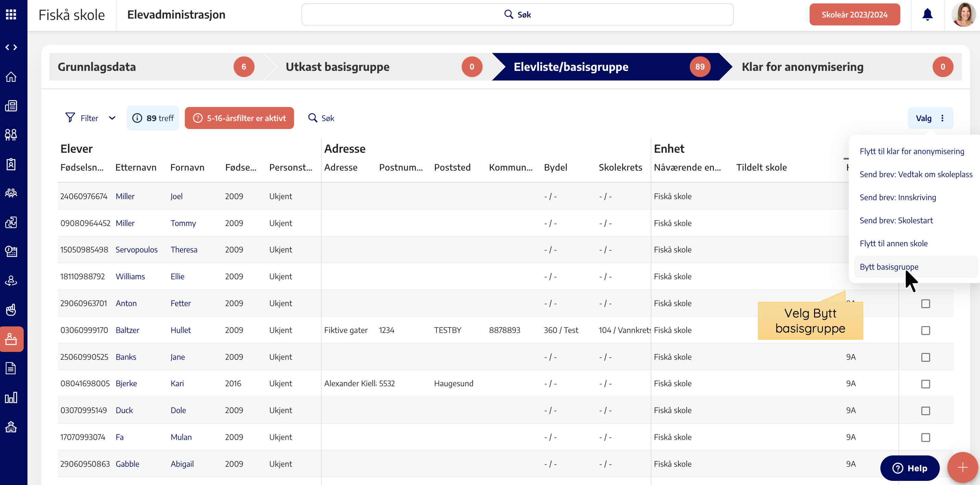Open notifications bell icon
Screen dimensions: 980x485
tap(927, 14)
